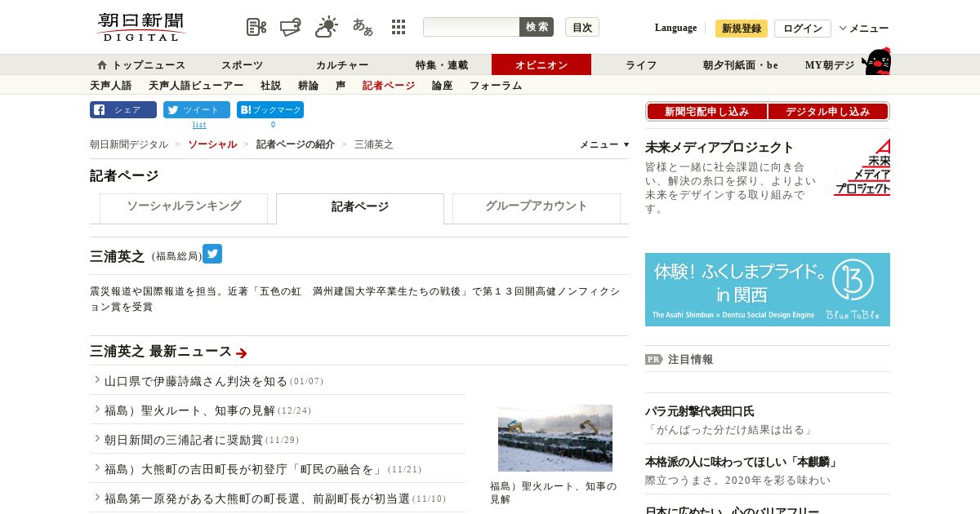Change font size with あぁ icon
The width and height of the screenshot is (980, 514).
[x=363, y=27]
